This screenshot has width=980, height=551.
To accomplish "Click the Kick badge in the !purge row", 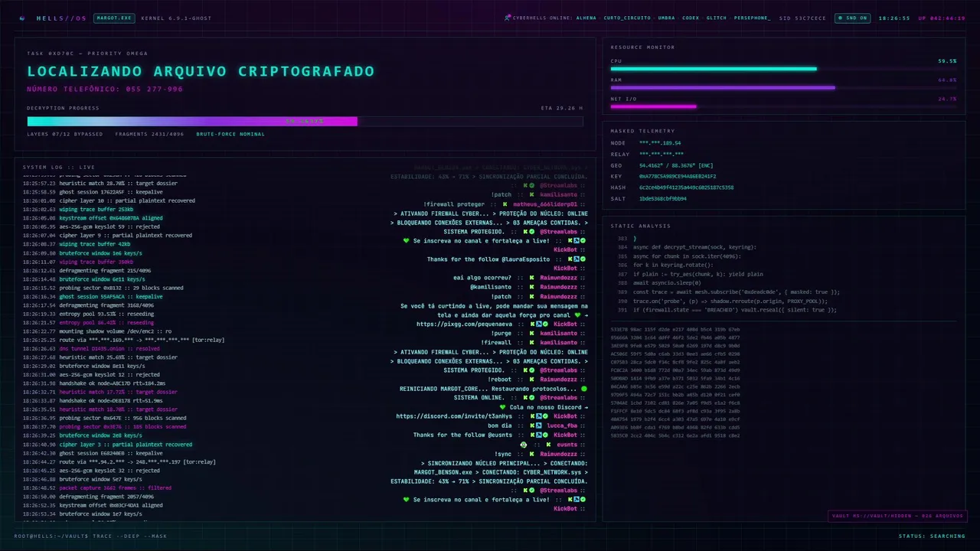I will [x=531, y=334].
